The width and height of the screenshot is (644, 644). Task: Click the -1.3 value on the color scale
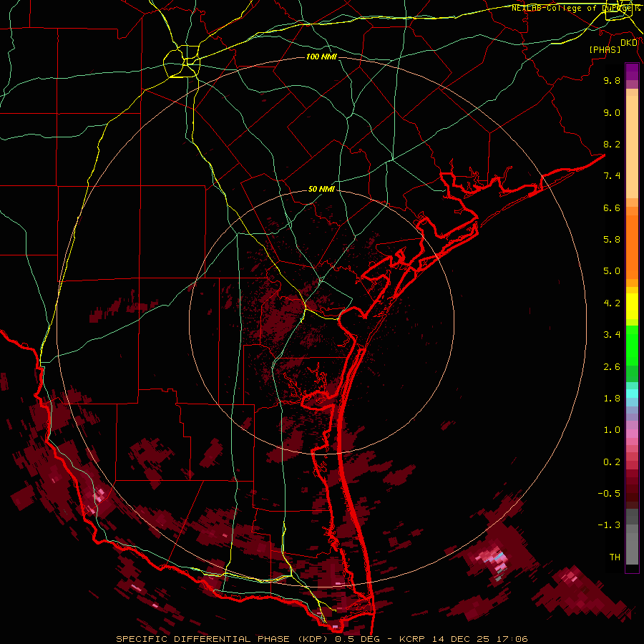coord(609,525)
